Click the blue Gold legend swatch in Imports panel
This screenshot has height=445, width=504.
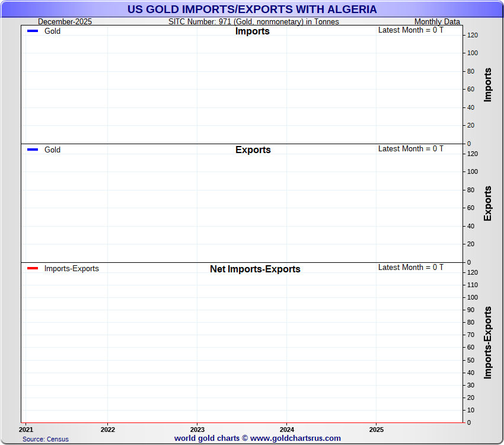click(x=33, y=31)
